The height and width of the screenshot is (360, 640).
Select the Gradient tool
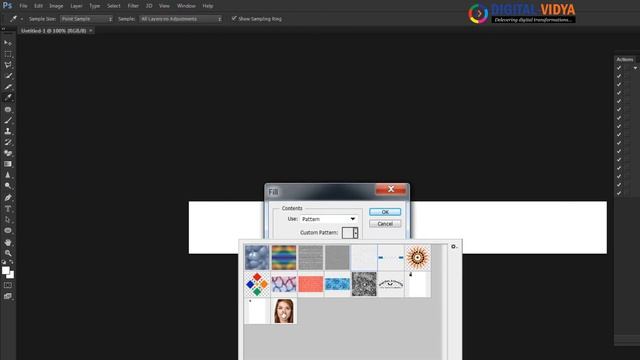coord(8,164)
